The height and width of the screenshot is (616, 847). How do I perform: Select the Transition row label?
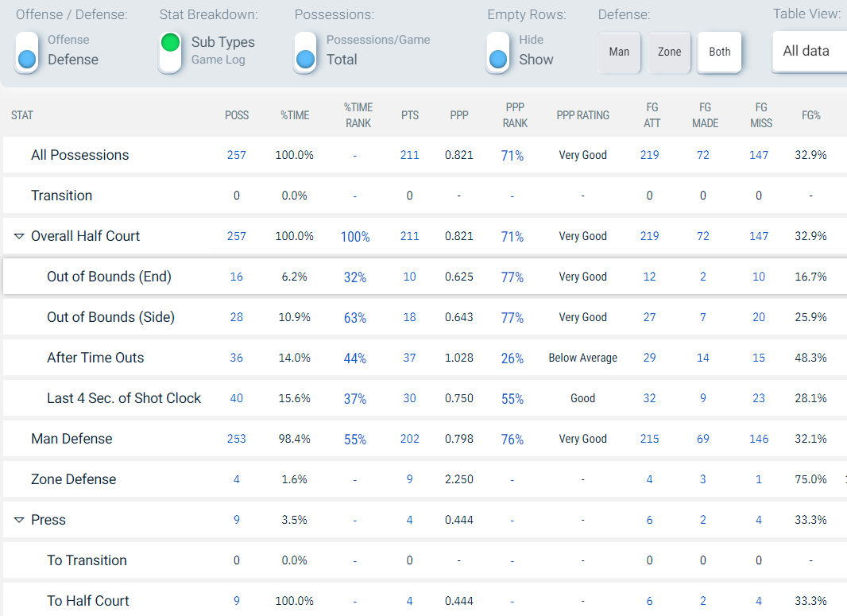(x=62, y=196)
